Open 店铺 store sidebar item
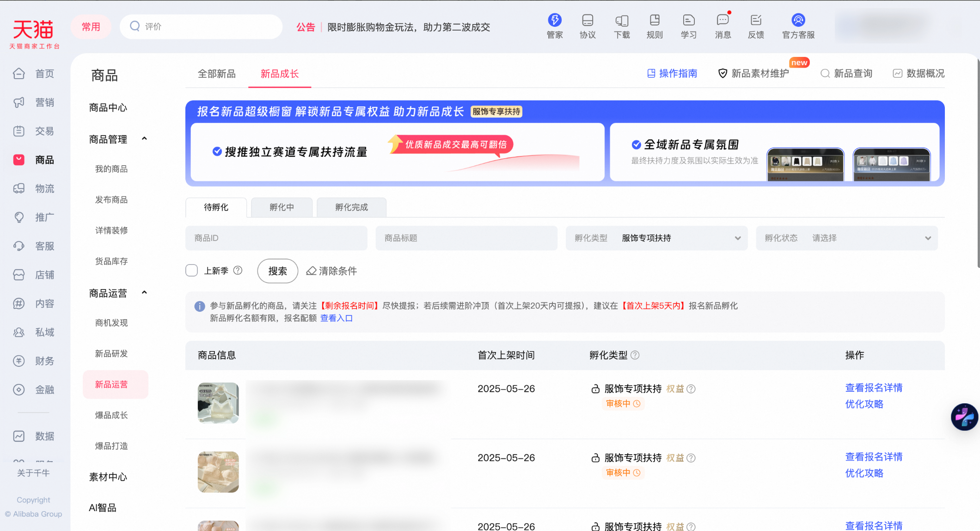Screen dimensions: 980x531 pos(34,275)
